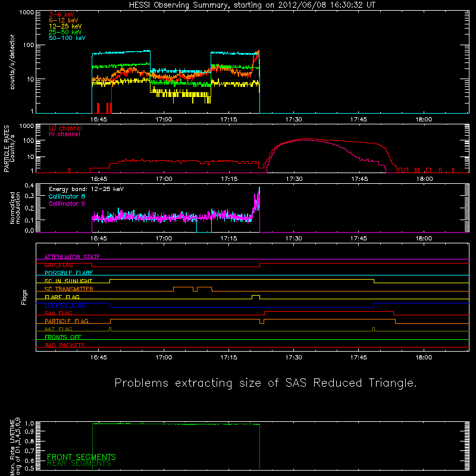Click the yellow 12-25 keV legend entry

tap(65, 26)
